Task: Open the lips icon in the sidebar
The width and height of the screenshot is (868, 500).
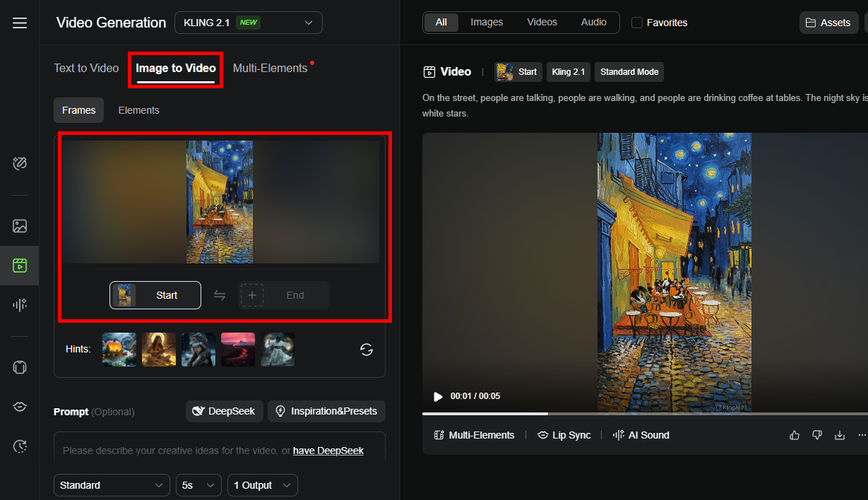Action: click(x=20, y=407)
